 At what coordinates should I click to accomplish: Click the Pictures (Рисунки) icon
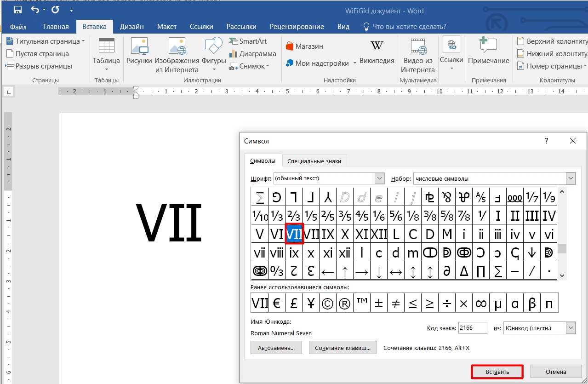[x=139, y=47]
